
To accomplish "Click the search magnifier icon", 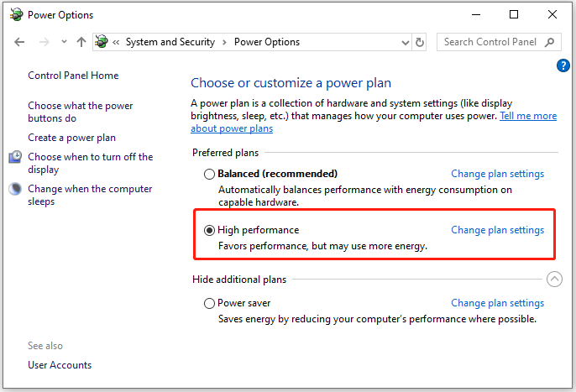I will coord(549,42).
